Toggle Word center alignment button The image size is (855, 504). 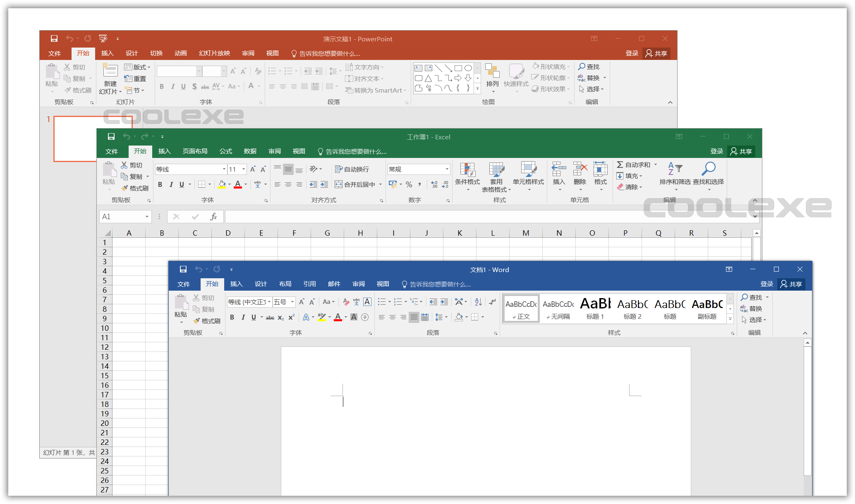click(x=392, y=317)
